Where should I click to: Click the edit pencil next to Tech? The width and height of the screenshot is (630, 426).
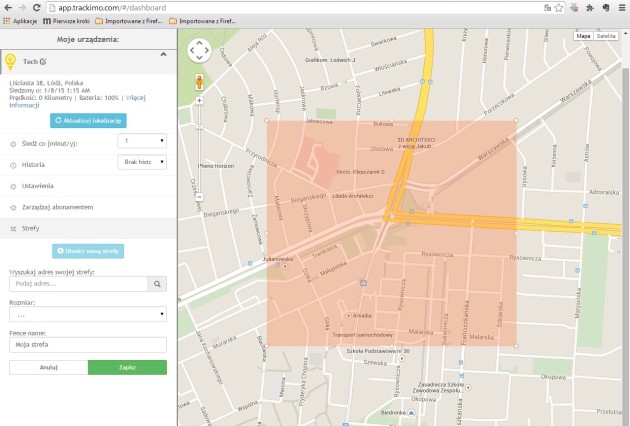pyautogui.click(x=43, y=62)
